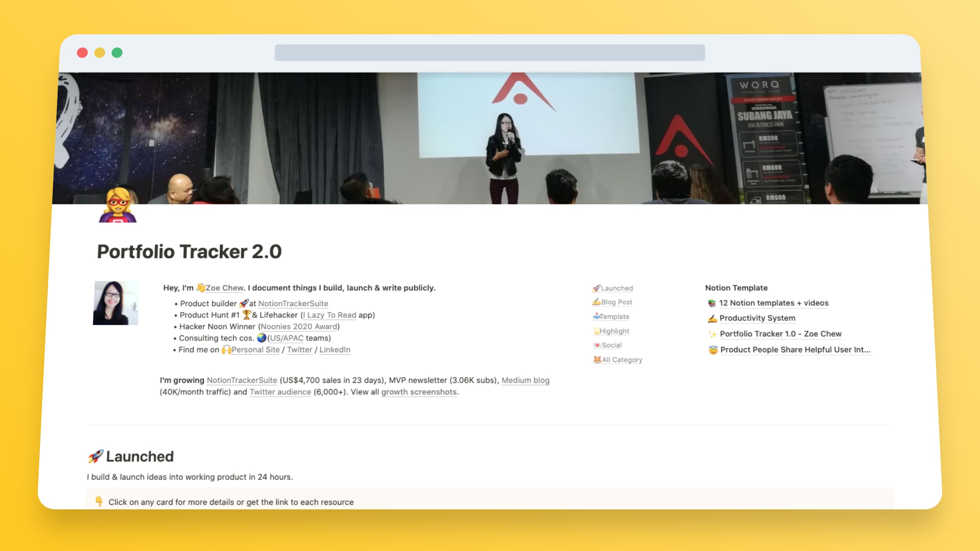Open the LinkedIn link
980x551 pixels.
[334, 350]
